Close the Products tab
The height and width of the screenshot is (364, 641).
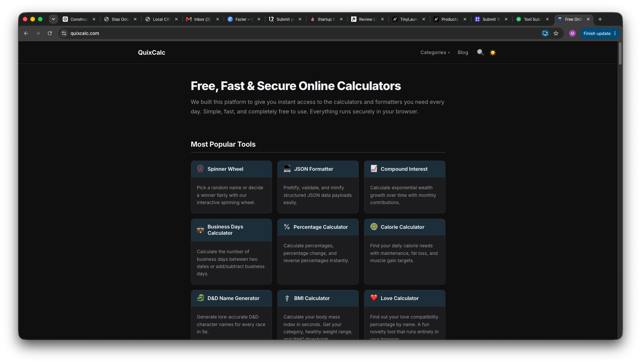click(465, 19)
